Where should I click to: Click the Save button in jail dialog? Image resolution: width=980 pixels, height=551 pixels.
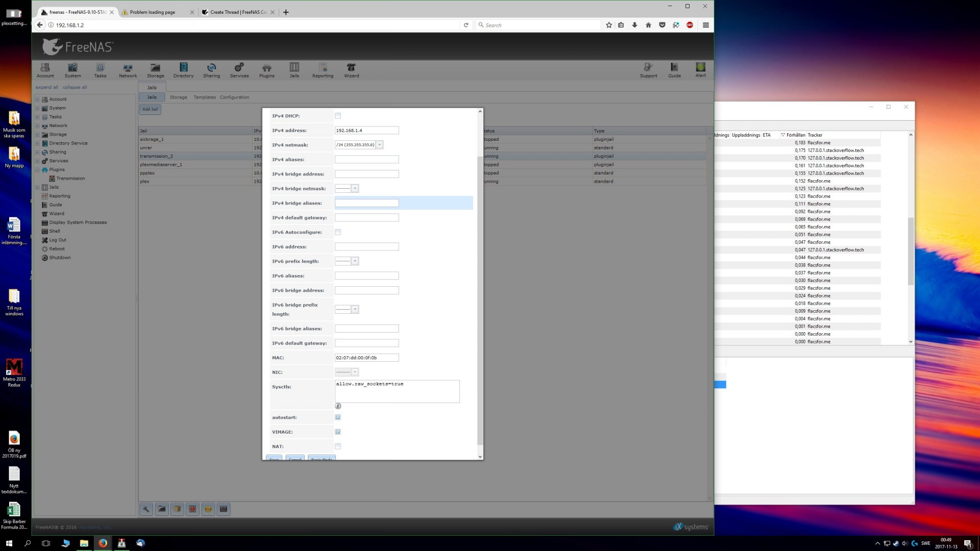point(274,458)
